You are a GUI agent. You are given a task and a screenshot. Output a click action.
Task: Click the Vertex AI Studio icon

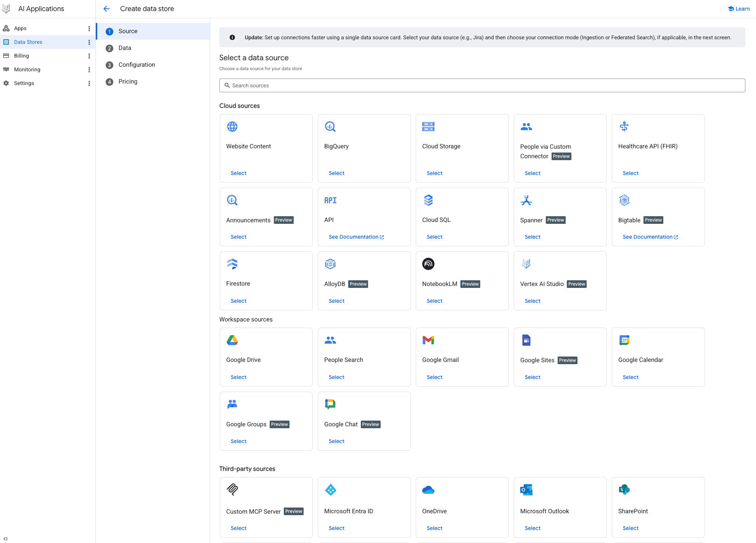pos(526,264)
